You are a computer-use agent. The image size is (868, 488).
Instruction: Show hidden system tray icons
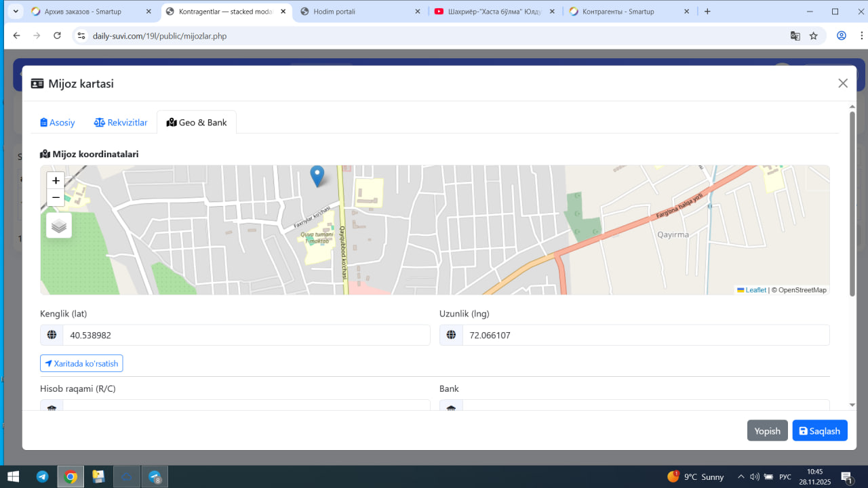741,476
